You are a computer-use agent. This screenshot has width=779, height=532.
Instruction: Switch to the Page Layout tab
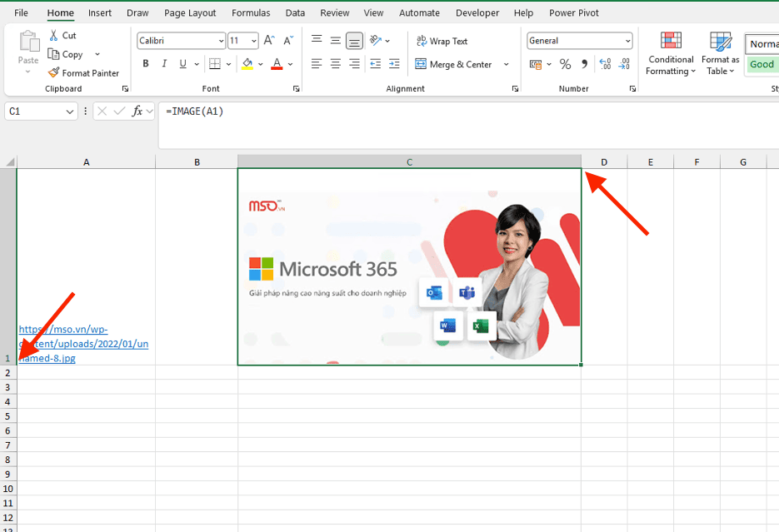(x=190, y=12)
